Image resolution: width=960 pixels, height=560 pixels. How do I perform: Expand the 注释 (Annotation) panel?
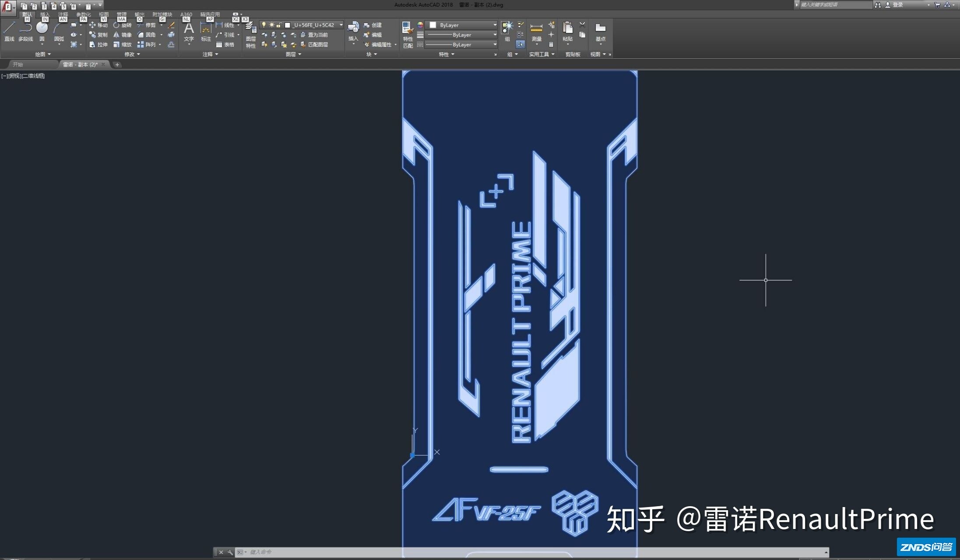(210, 54)
